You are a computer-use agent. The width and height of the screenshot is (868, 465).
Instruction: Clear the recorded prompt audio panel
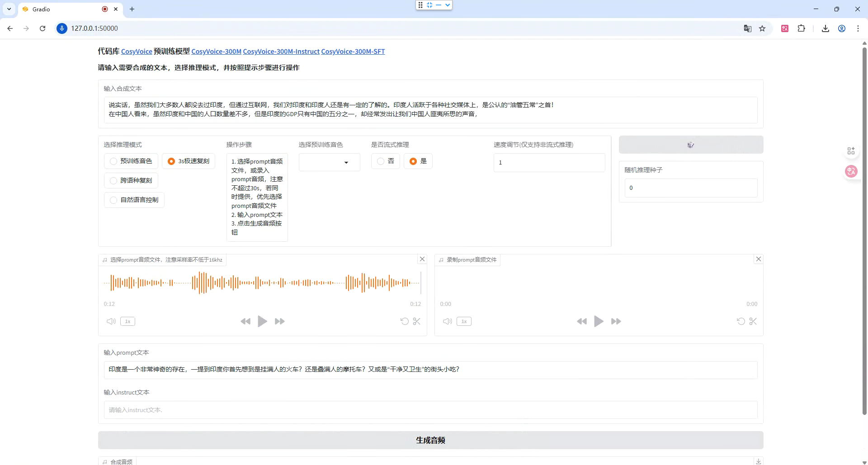(759, 259)
